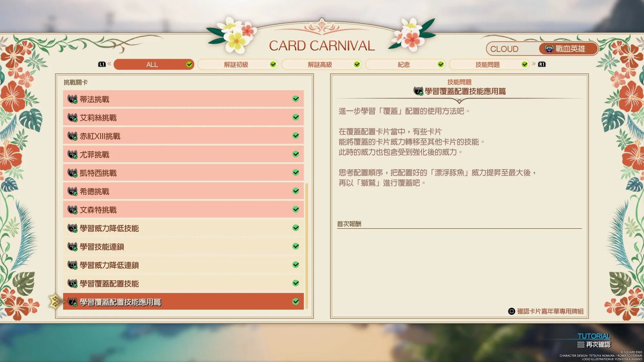Click the highlighted 學習覆蓋配置技能應用篇 entry
The image size is (644, 362).
(x=183, y=302)
